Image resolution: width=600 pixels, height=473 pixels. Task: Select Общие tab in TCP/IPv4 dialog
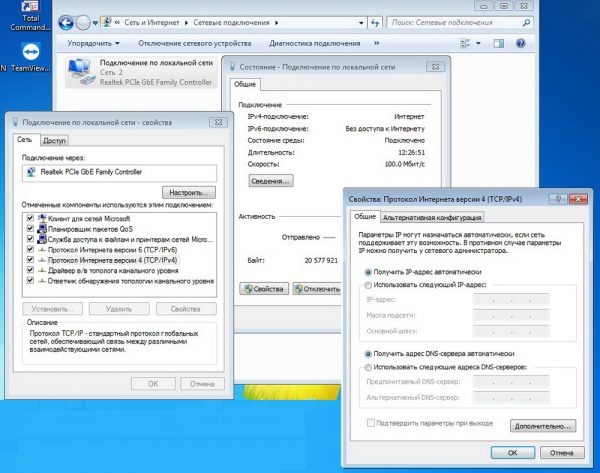365,216
